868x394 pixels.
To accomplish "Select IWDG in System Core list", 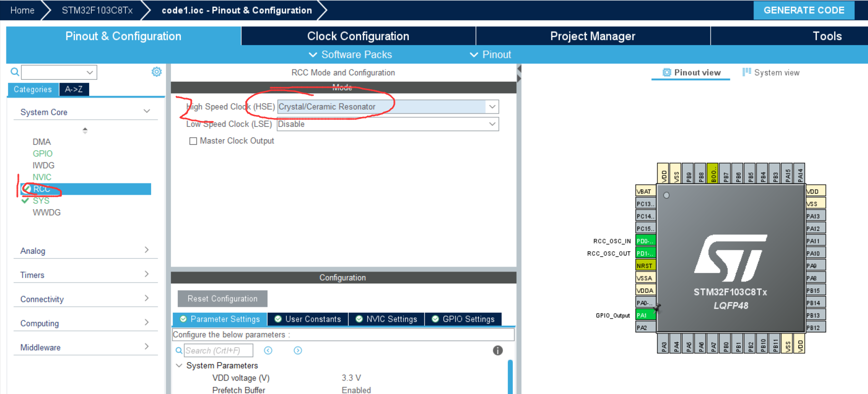I will [44, 166].
